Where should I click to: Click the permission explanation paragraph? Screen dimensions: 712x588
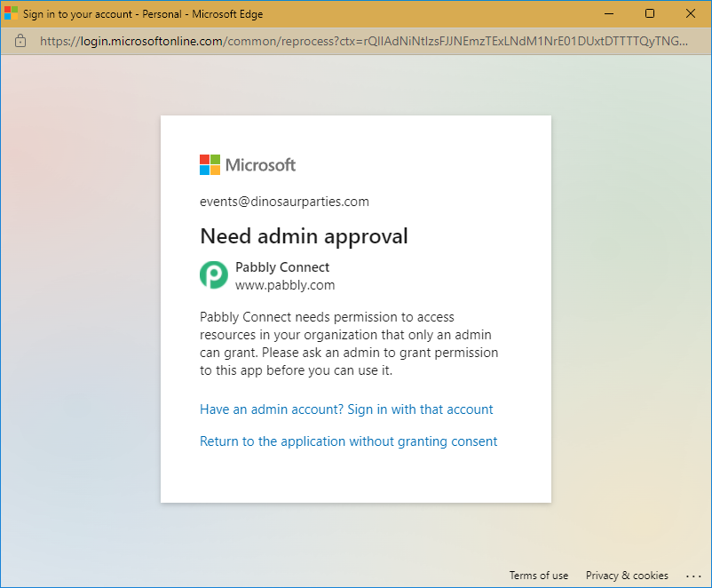(x=349, y=344)
